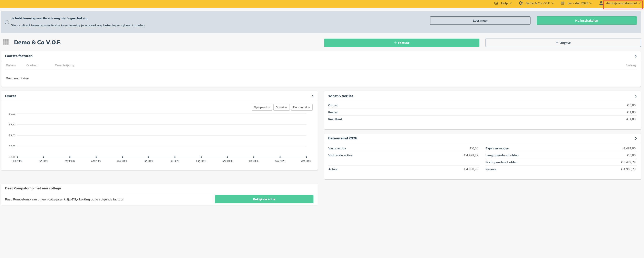
Task: Open the Jan - dec 2026 period menu
Action: [579, 3]
